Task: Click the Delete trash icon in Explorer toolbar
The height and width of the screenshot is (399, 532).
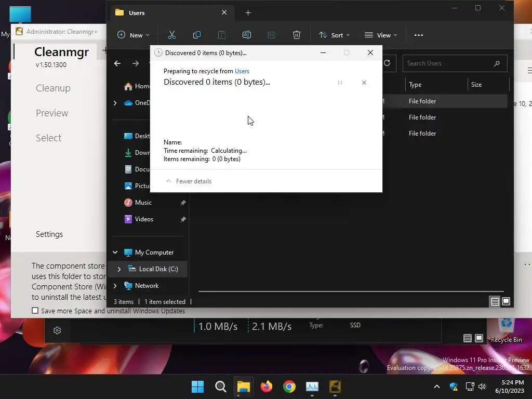Action: pos(297,35)
